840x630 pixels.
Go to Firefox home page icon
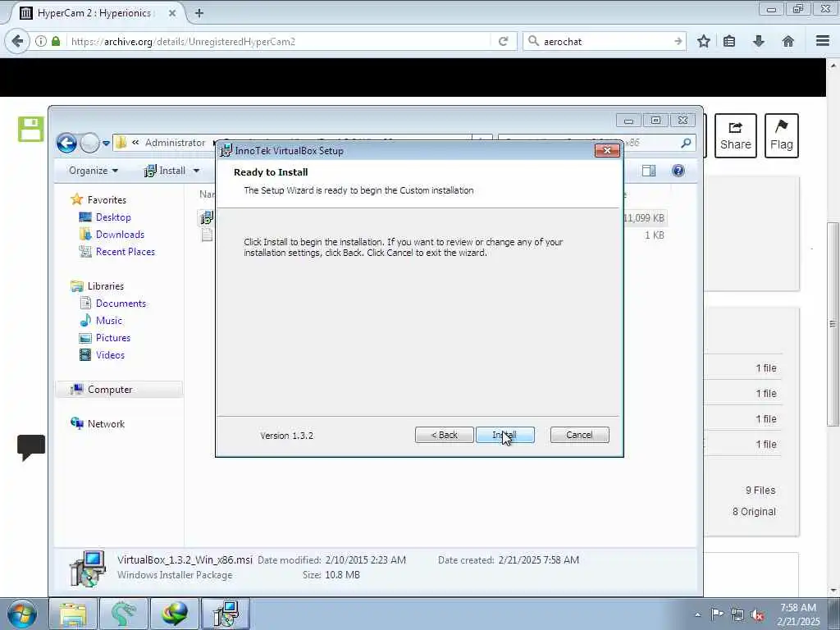coord(787,41)
